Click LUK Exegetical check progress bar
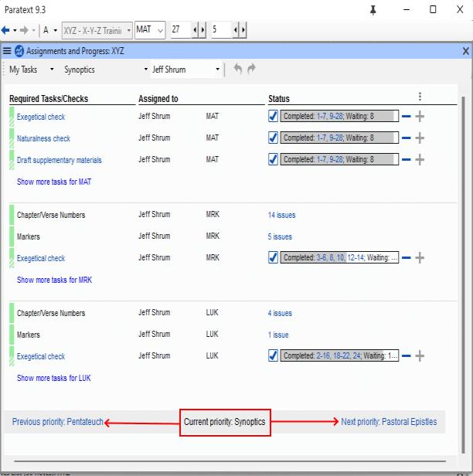Image resolution: width=473 pixels, height=476 pixels. pos(339,355)
